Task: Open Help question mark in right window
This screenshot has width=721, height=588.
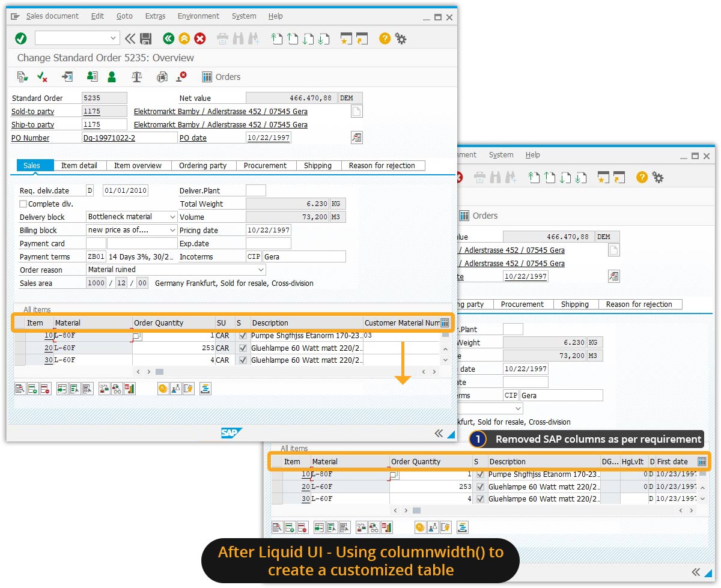Action: click(x=642, y=177)
